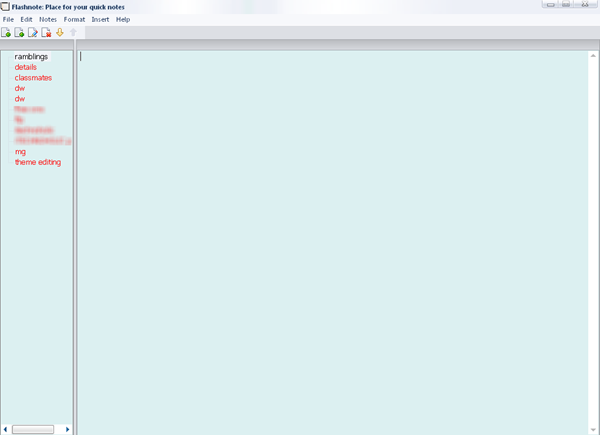Click the delete note icon with red X
600x435 pixels.
[x=46, y=33]
